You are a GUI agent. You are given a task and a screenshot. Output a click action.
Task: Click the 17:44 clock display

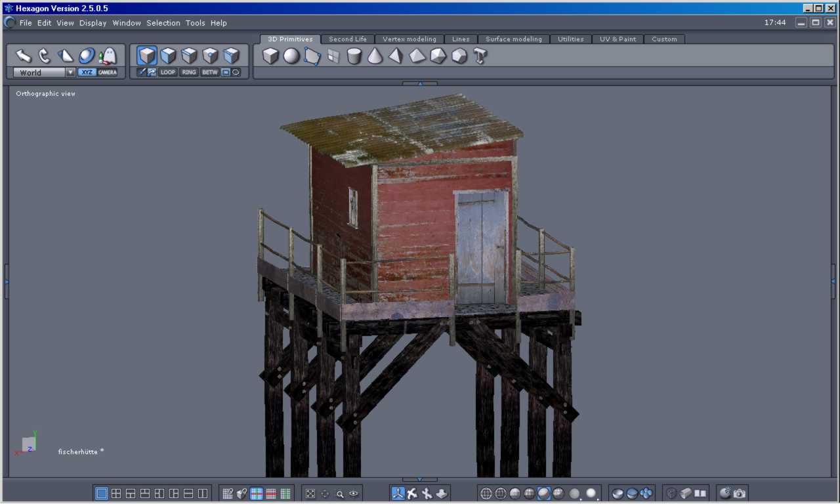[775, 22]
